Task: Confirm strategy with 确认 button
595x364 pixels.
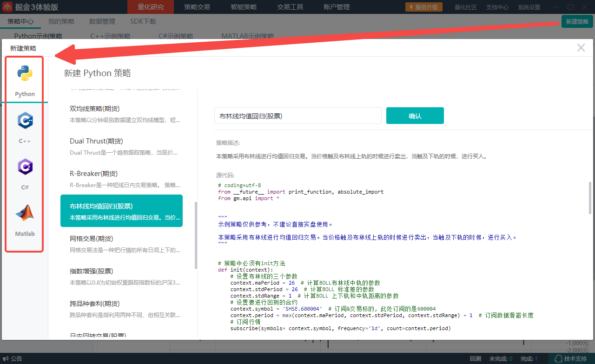Action: coord(415,116)
